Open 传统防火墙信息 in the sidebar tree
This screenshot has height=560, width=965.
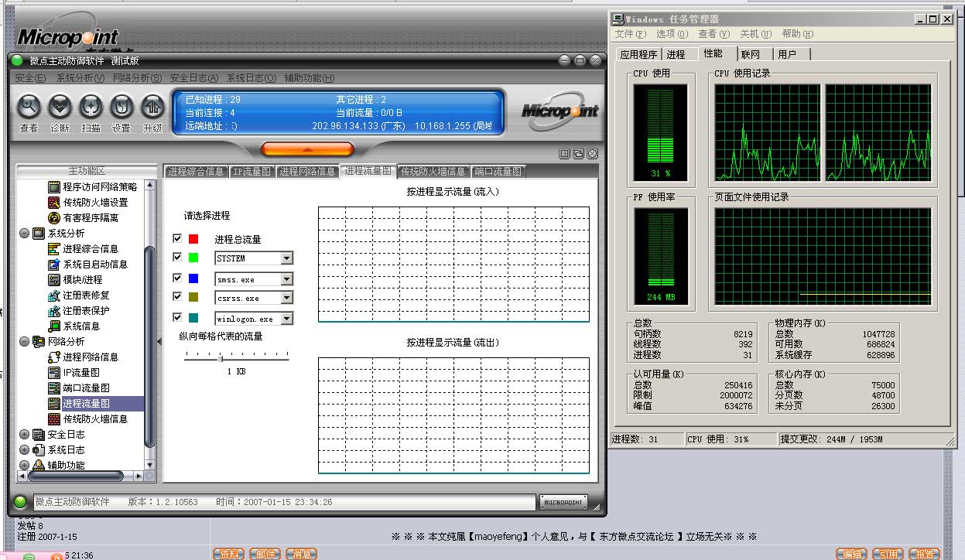95,418
